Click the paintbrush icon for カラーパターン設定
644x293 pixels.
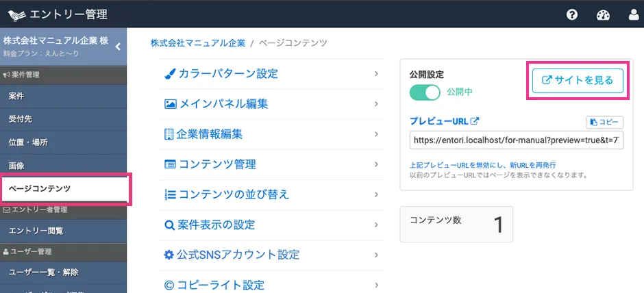[170, 74]
